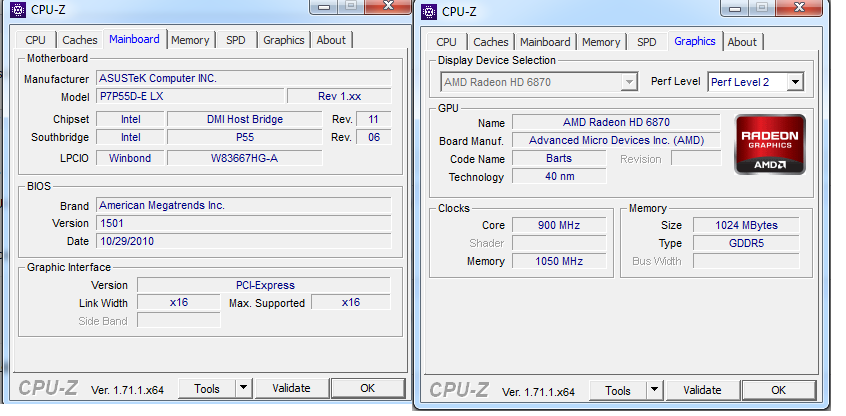Click the empty Shader clock field
Viewport: 846px width, 416px height.
(559, 243)
